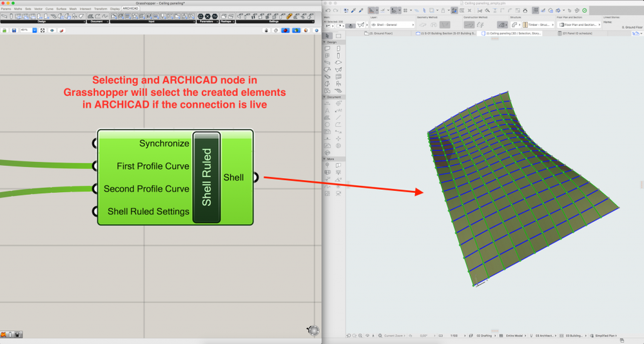This screenshot has width=644, height=344.
Task: Open the Shell - General layer dropdown
Action: (x=392, y=25)
